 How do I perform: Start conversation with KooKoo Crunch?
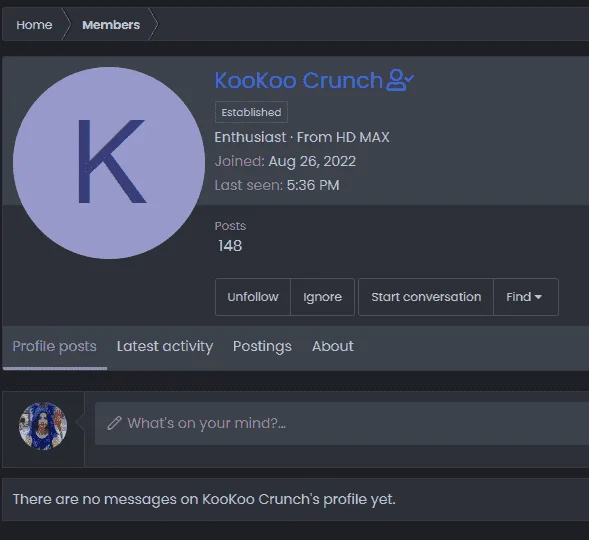[x=426, y=297]
